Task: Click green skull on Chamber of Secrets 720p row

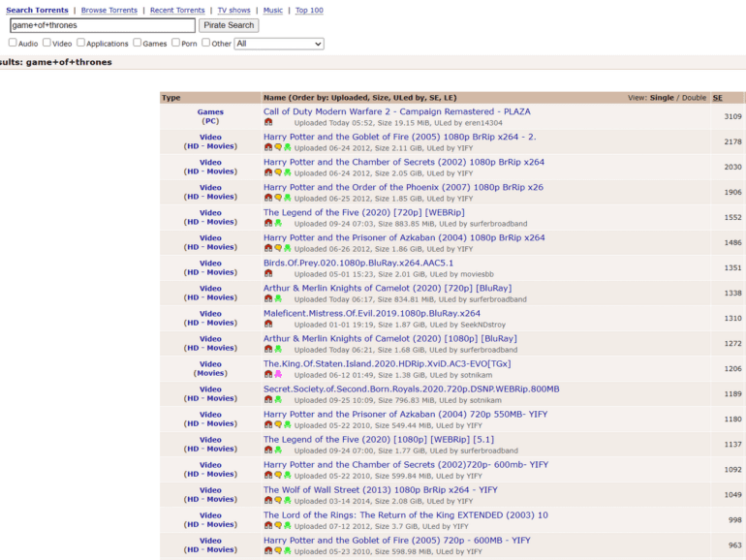Action: click(288, 476)
